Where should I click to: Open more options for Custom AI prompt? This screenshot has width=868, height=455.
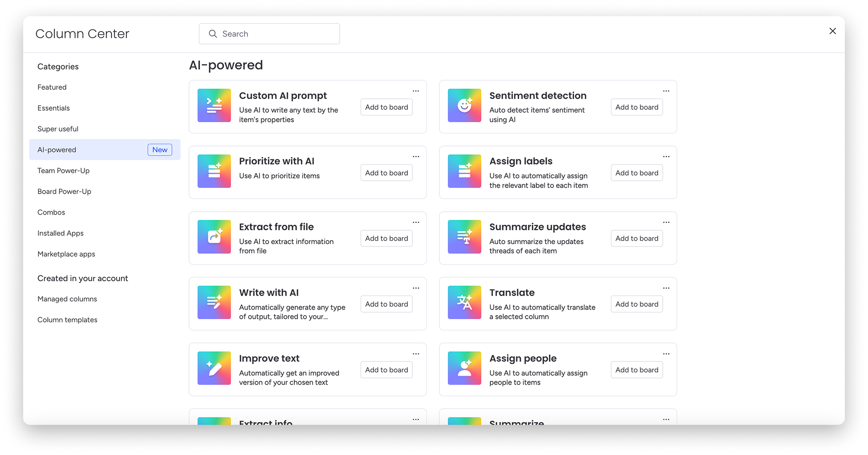coord(416,91)
